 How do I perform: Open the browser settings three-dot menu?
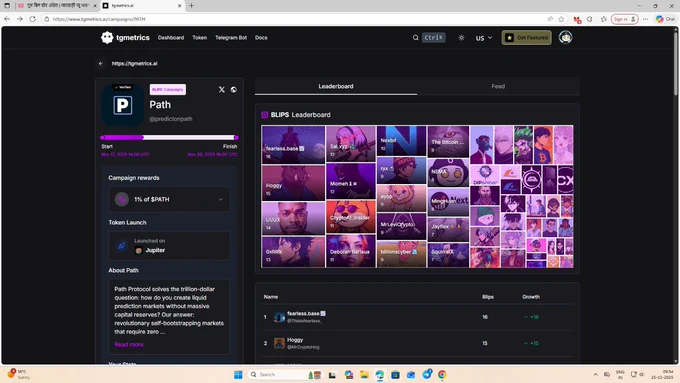click(x=645, y=19)
